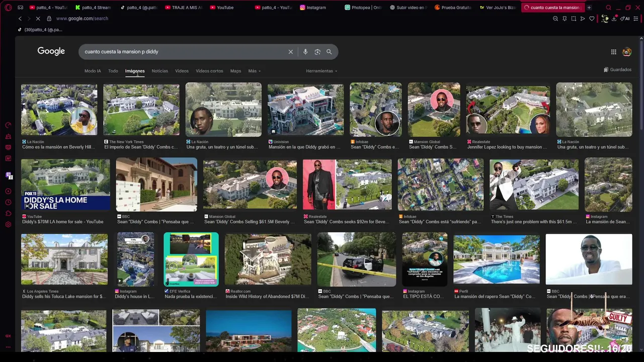
Task: Open the Guardados saved items link
Action: click(x=617, y=70)
